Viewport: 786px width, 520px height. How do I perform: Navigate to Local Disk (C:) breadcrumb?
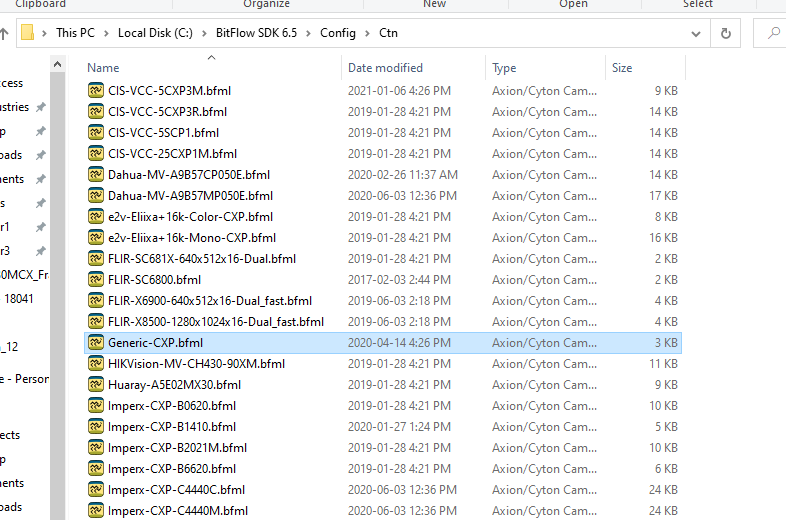click(155, 33)
